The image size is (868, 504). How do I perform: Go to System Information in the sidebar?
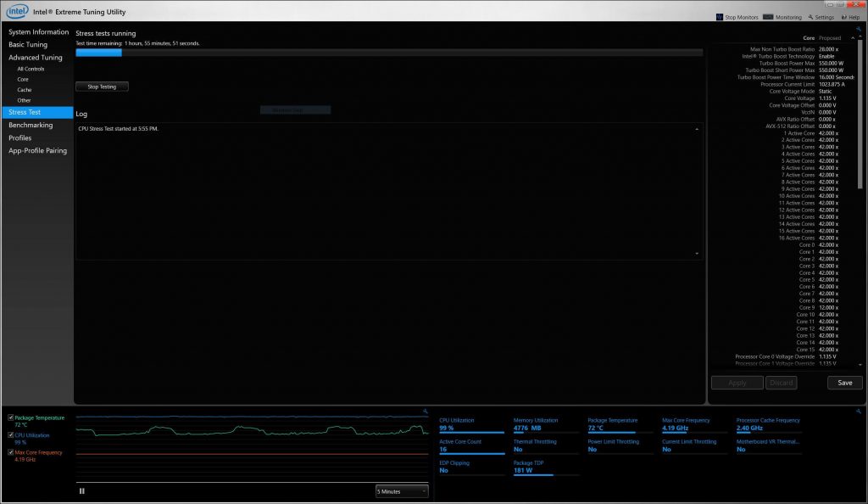[38, 32]
